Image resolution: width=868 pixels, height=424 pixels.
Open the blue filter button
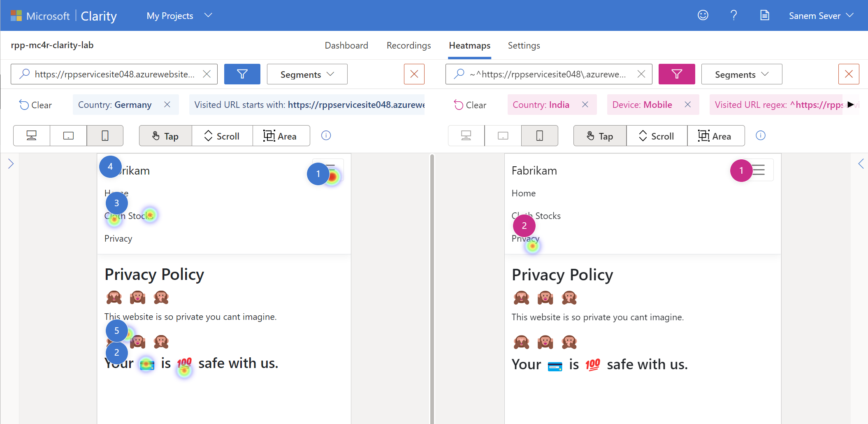tap(242, 74)
